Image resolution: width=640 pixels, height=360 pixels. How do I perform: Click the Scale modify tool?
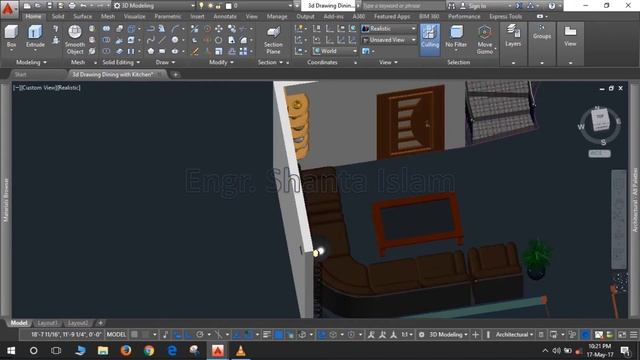[x=219, y=51]
